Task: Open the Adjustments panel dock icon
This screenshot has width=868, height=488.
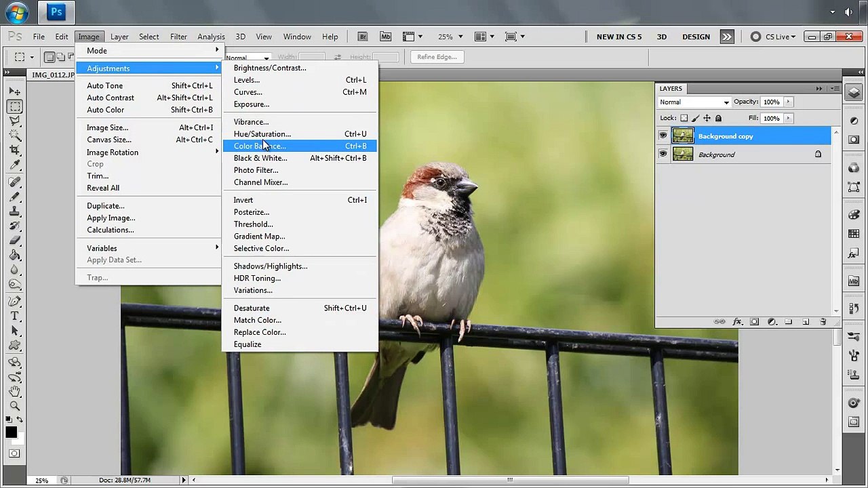Action: 854,121
